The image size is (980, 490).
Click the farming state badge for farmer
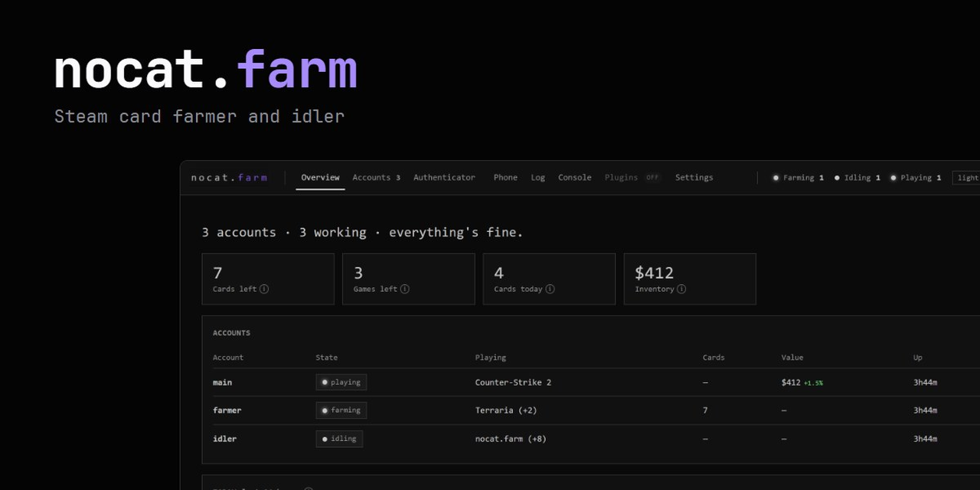tap(341, 410)
